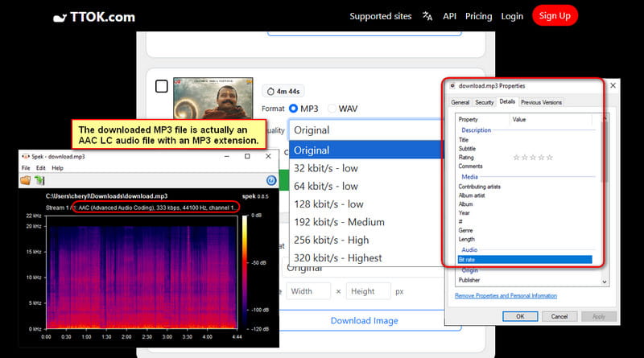Select the Comments property row
644x358 pixels.
[x=525, y=167]
